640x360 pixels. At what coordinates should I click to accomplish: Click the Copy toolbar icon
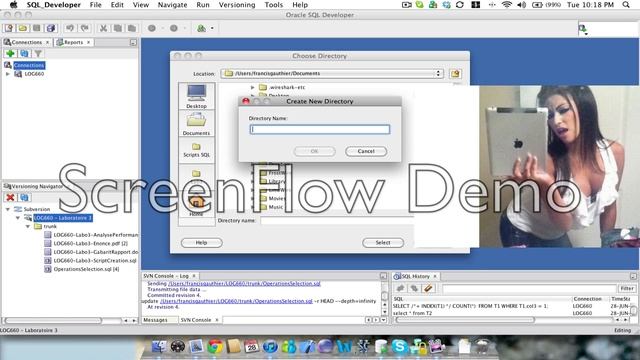118,28
